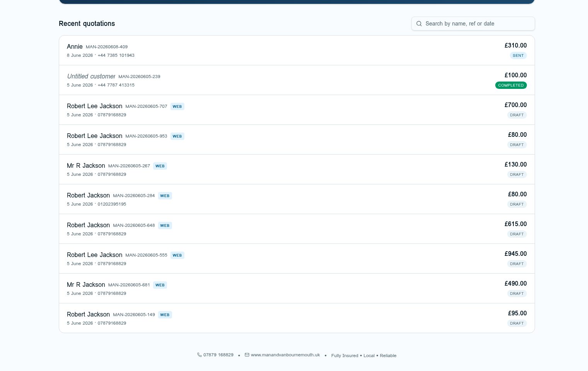Click the COMPLETED status badge

pyautogui.click(x=511, y=85)
